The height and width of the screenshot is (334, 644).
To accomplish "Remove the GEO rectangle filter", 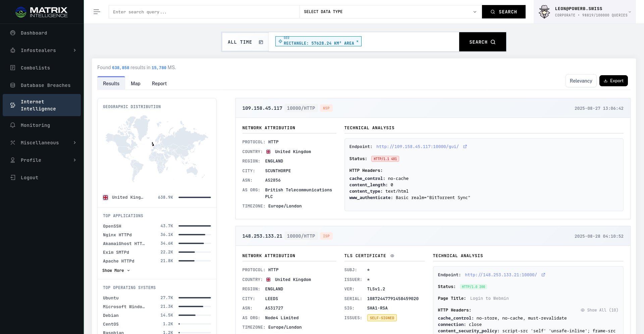I will [357, 41].
